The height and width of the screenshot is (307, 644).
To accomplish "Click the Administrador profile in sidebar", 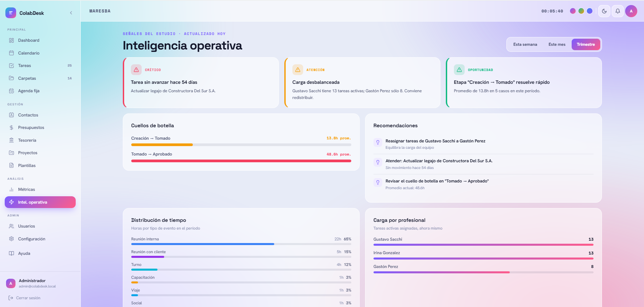I will 40,283.
